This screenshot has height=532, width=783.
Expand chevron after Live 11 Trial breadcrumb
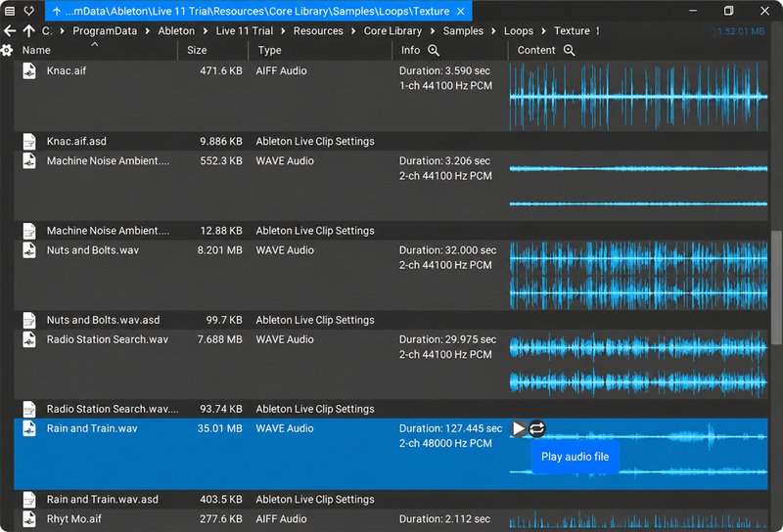[x=283, y=31]
